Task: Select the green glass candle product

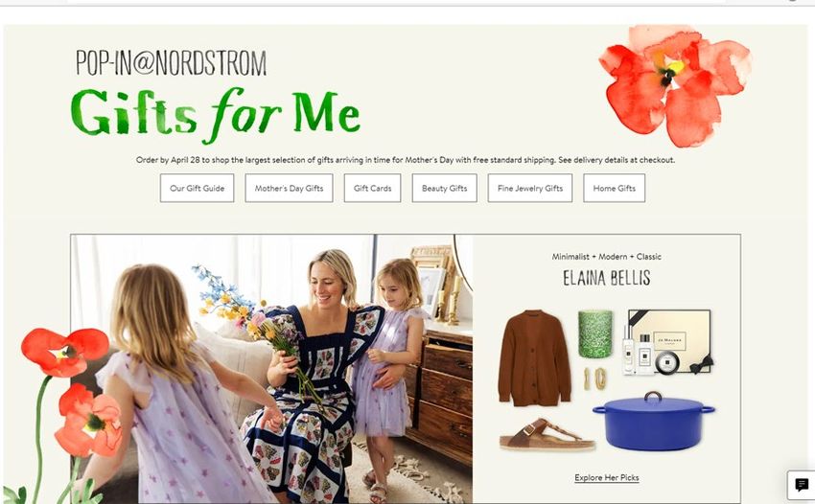Action: [595, 333]
